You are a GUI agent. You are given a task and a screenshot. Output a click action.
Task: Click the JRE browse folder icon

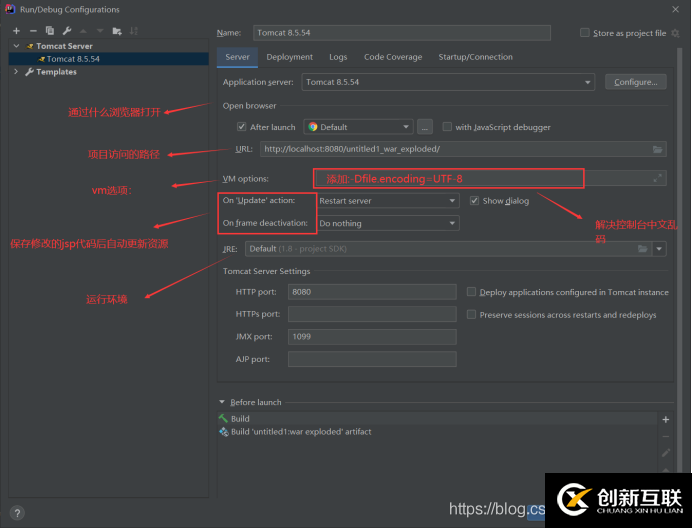(x=643, y=249)
